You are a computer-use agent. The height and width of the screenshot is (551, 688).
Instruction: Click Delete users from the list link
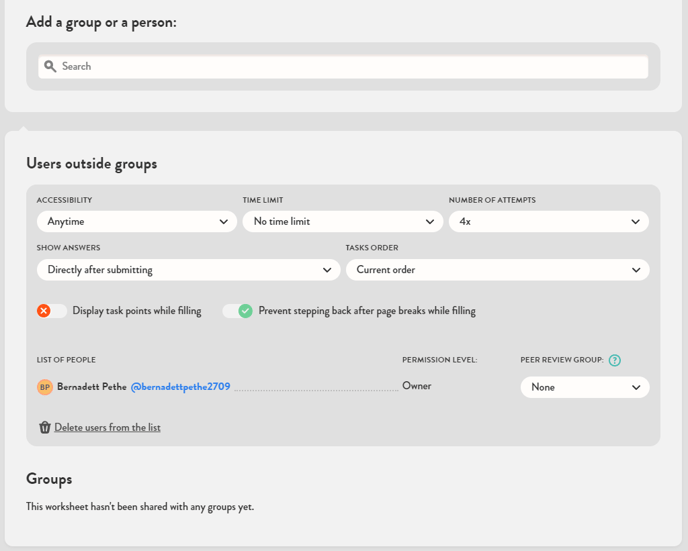(x=107, y=427)
